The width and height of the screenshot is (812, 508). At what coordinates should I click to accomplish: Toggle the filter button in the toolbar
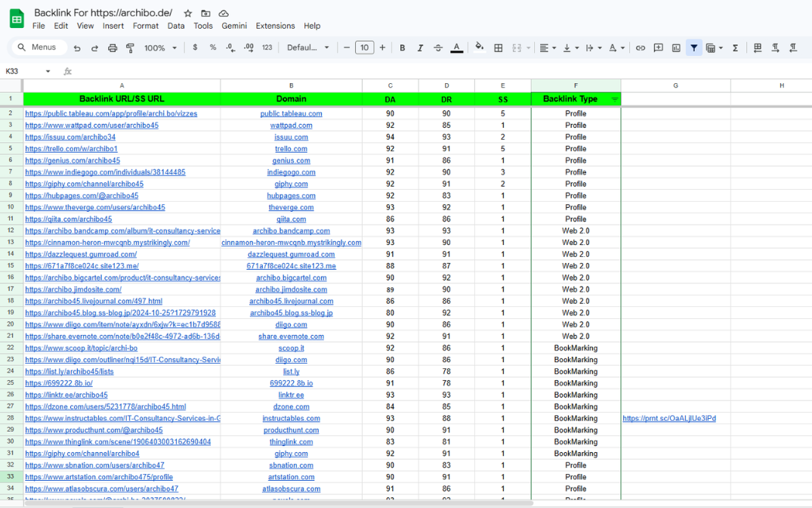[x=693, y=48]
